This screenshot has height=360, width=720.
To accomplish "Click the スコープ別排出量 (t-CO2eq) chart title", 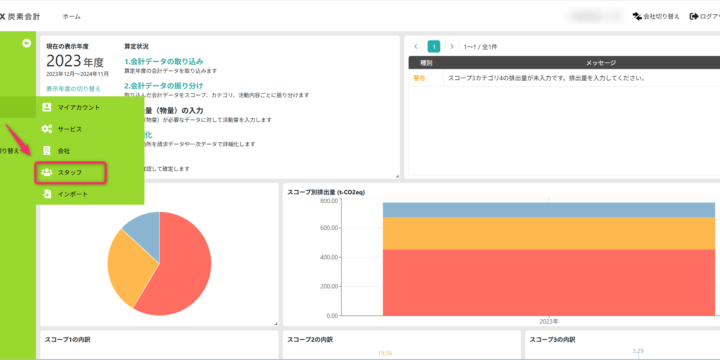I will point(326,192).
